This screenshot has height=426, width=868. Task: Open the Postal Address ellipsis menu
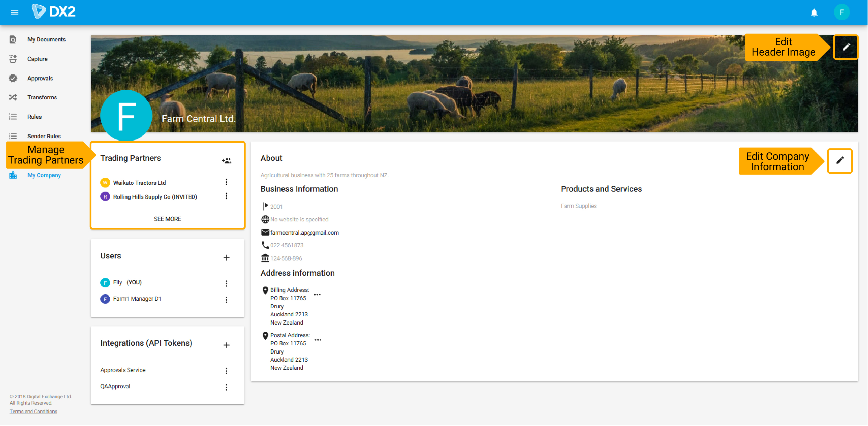click(318, 340)
